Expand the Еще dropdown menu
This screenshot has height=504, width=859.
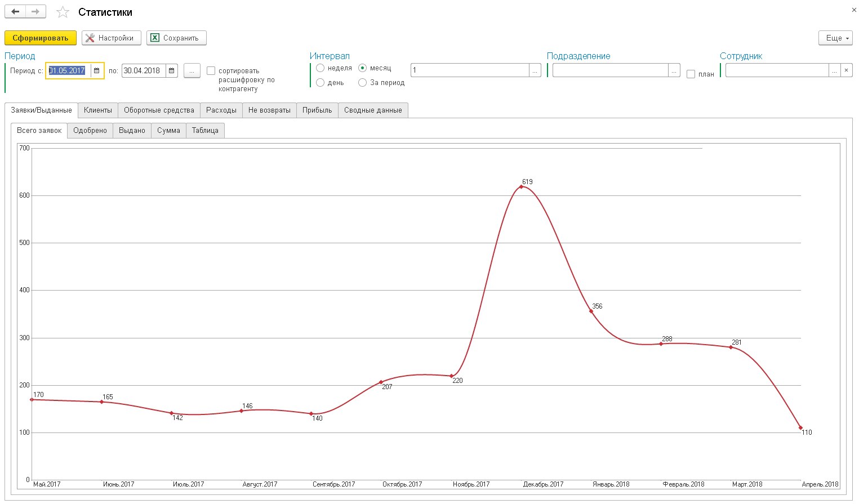point(835,38)
